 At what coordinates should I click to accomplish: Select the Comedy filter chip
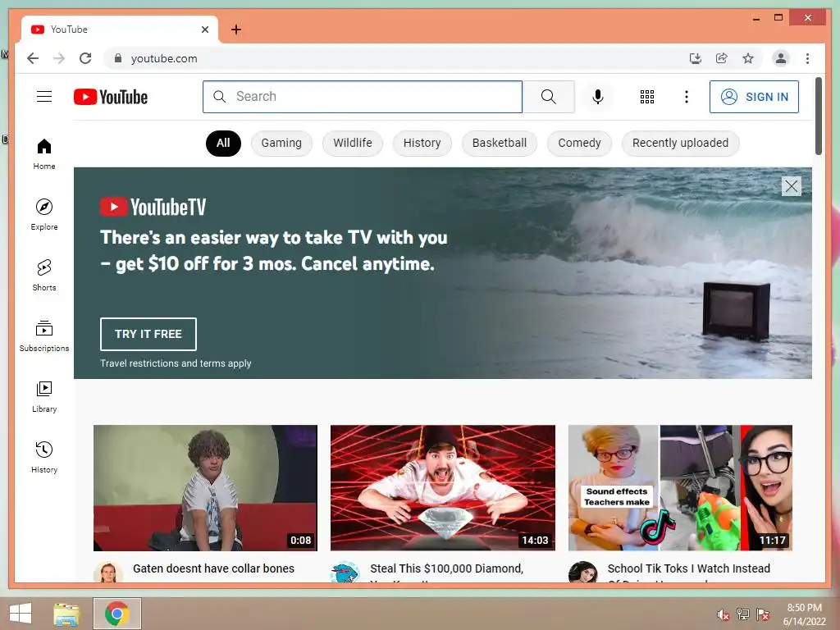[579, 143]
